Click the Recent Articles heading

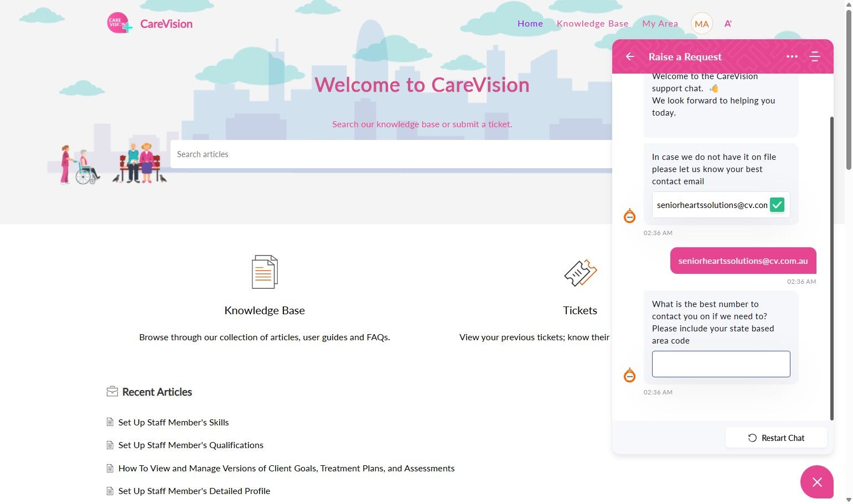[x=157, y=392]
